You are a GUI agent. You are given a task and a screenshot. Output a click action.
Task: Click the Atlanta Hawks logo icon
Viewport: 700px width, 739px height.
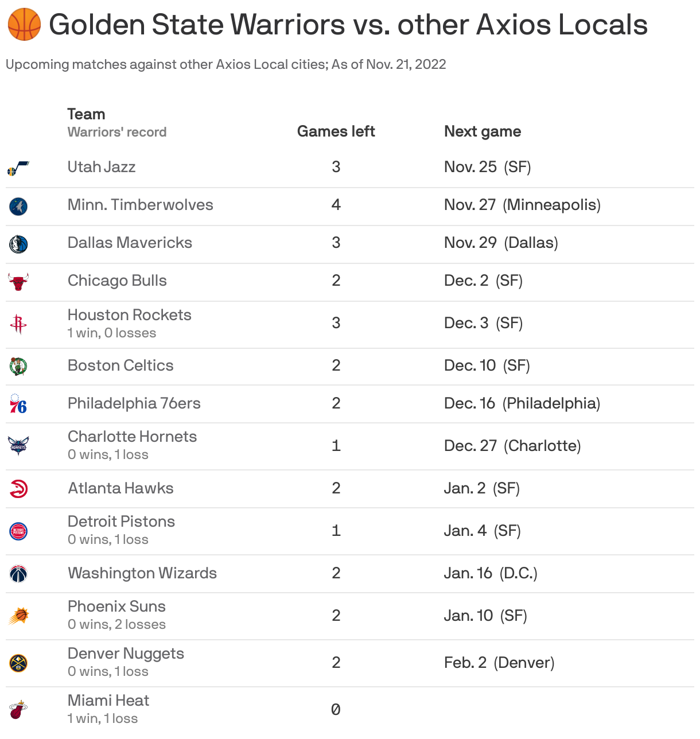tap(18, 489)
